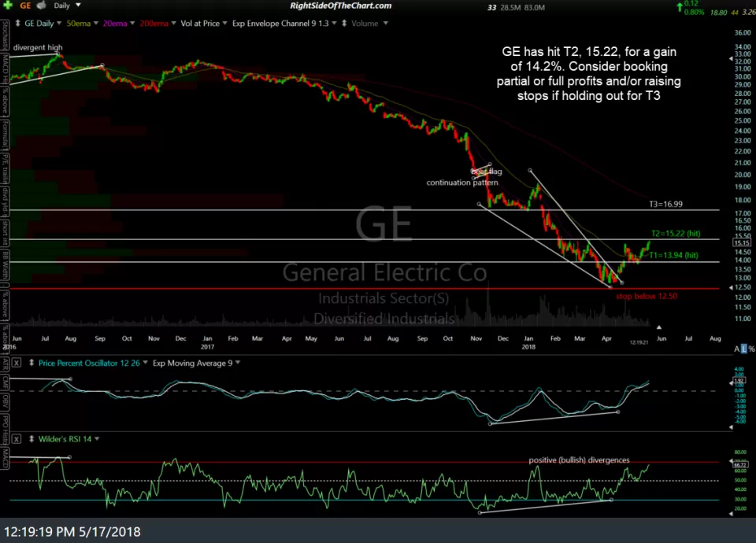Click the green plus add-chart icon
Image resolution: width=756 pixels, height=543 pixels.
[x=8, y=6]
